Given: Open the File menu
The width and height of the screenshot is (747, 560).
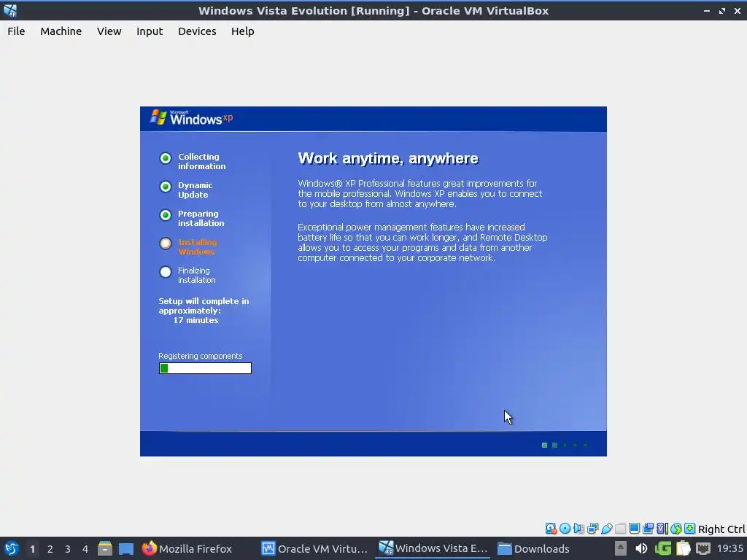Looking at the screenshot, I should (x=16, y=31).
